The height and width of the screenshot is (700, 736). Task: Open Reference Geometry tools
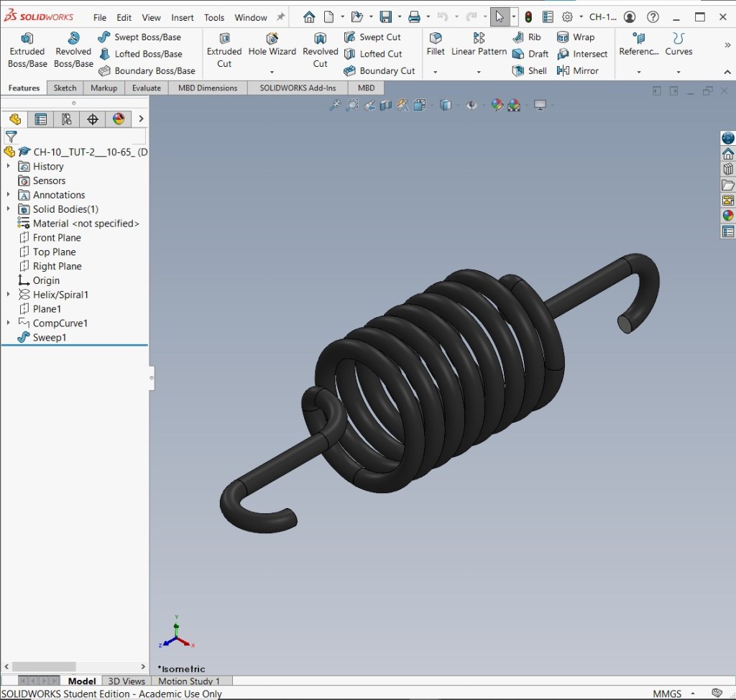(639, 45)
